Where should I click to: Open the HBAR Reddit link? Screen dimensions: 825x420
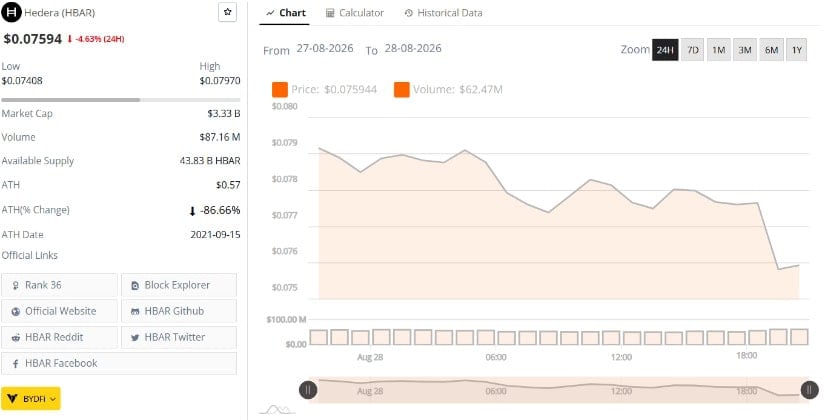[x=59, y=337]
